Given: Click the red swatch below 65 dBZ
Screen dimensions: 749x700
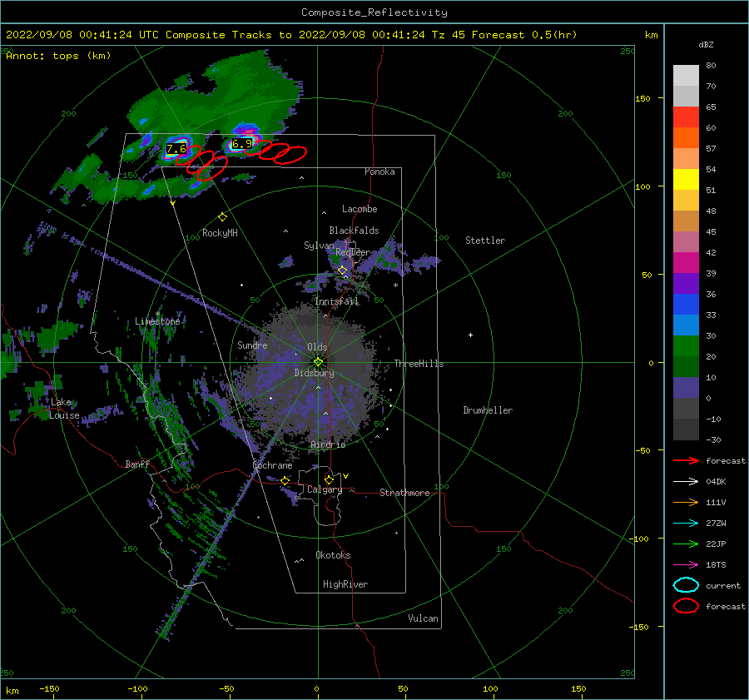Looking at the screenshot, I should point(686,117).
